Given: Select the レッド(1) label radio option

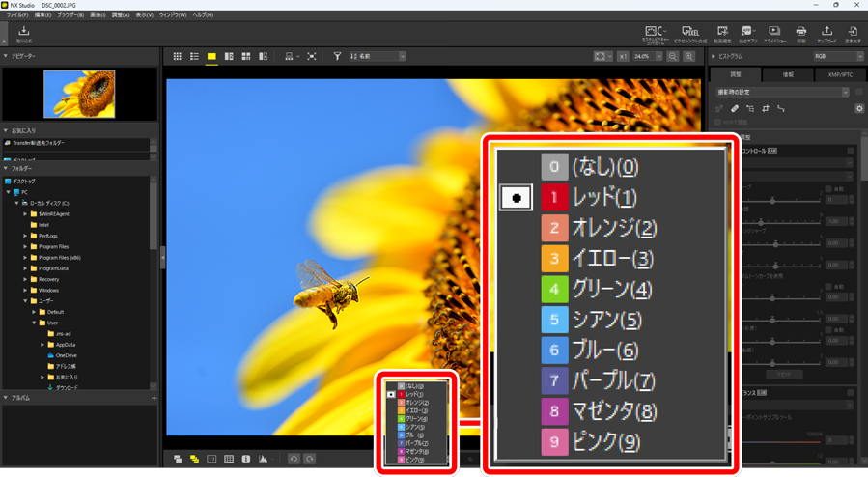Looking at the screenshot, I should coord(517,198).
